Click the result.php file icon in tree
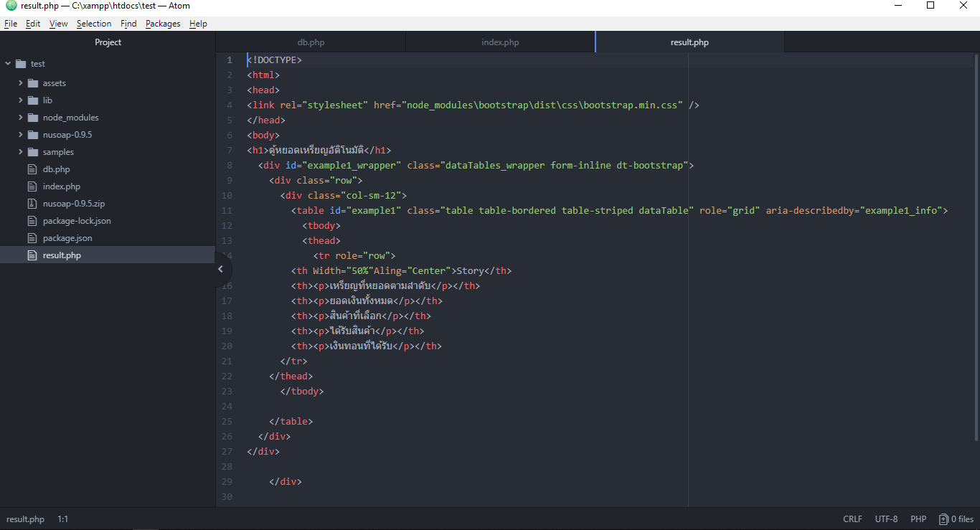 32,255
